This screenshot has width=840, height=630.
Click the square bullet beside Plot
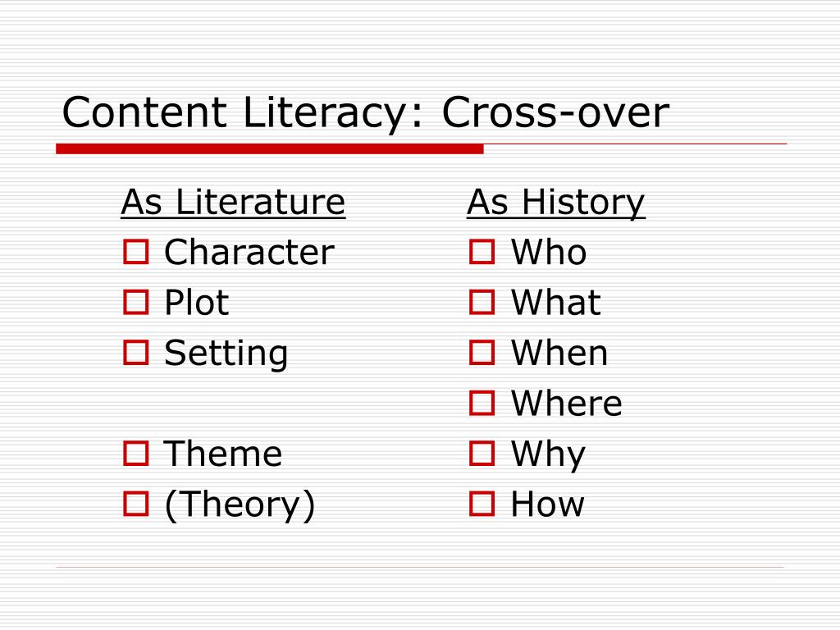[135, 302]
